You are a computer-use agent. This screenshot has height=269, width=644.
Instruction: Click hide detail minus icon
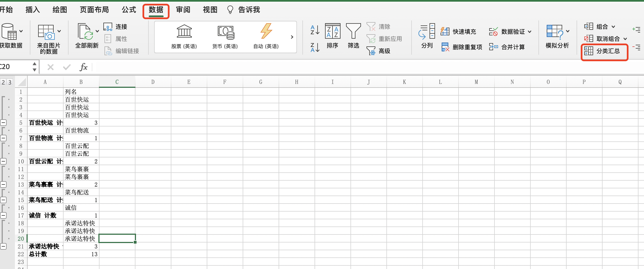tap(636, 48)
